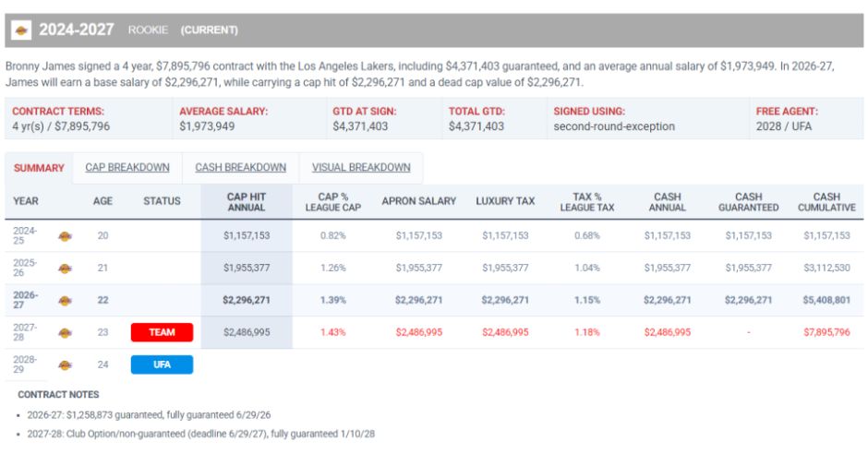Click the red TEAM option badge
Viewport: 868px width, 454px height.
162,332
